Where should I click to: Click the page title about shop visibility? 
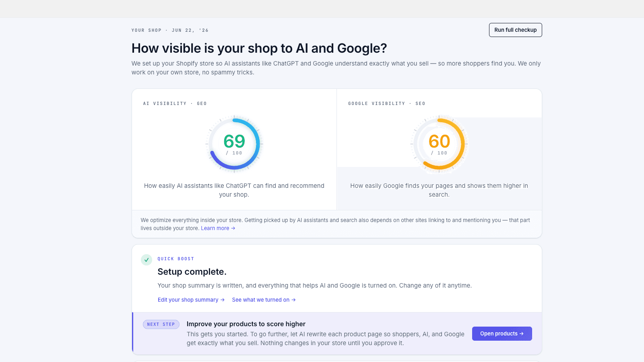point(259,48)
